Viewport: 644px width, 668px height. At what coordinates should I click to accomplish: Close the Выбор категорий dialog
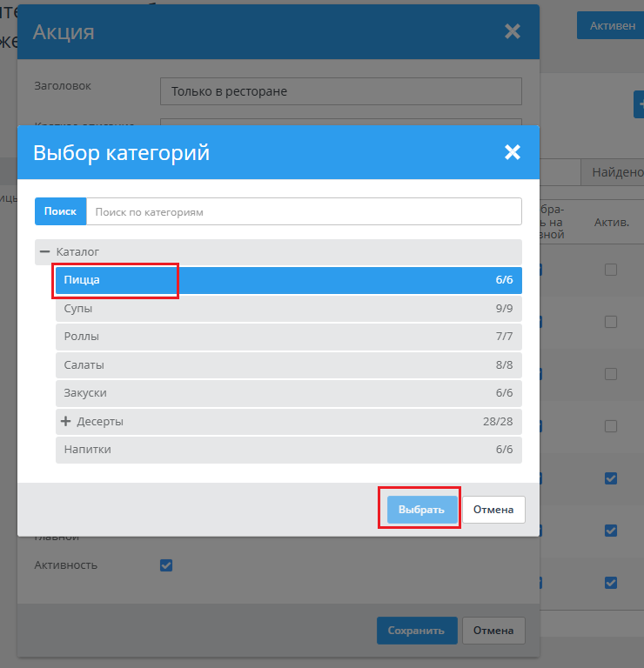pos(512,153)
